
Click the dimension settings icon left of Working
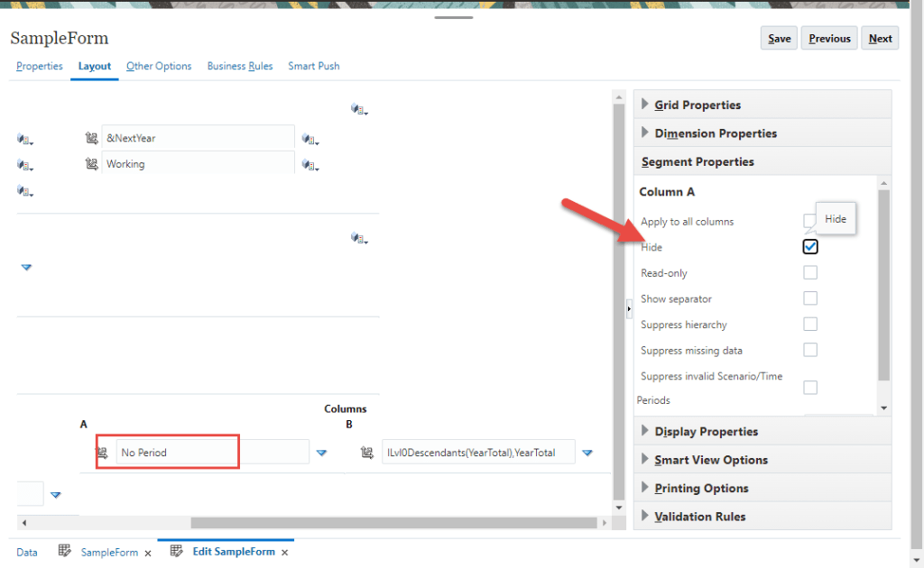[23, 164]
